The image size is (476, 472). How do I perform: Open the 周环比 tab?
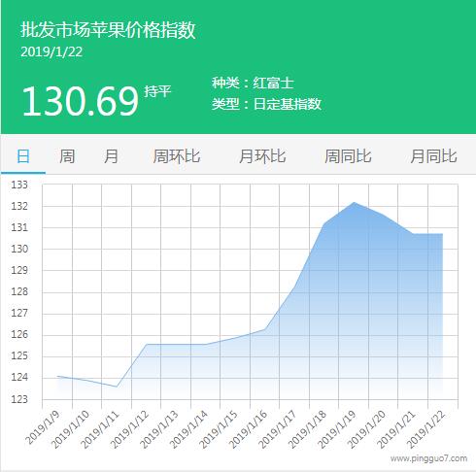(x=177, y=156)
